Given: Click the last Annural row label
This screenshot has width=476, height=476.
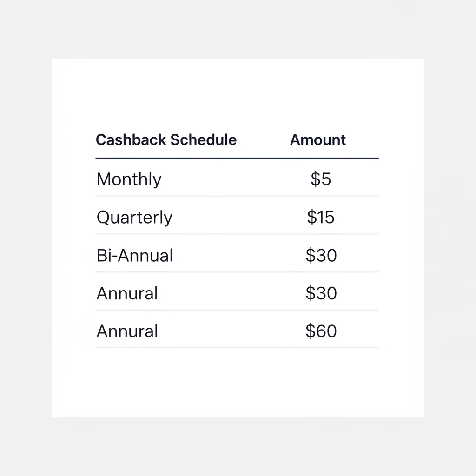Looking at the screenshot, I should click(x=127, y=331).
